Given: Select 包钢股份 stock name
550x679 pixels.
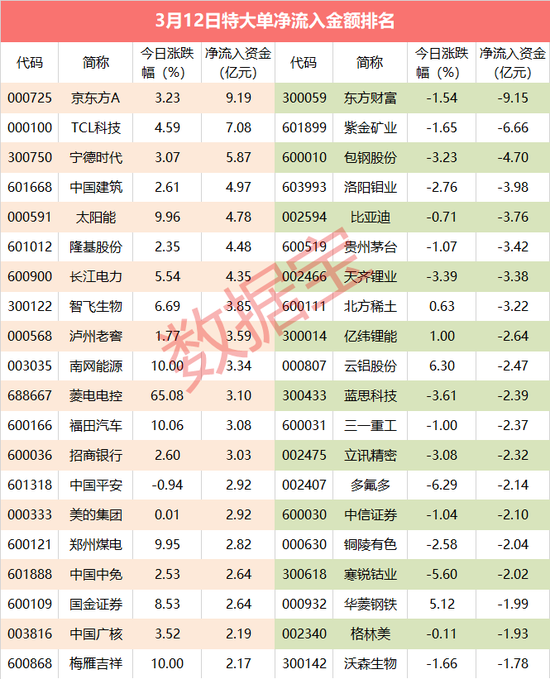Looking at the screenshot, I should tap(370, 157).
